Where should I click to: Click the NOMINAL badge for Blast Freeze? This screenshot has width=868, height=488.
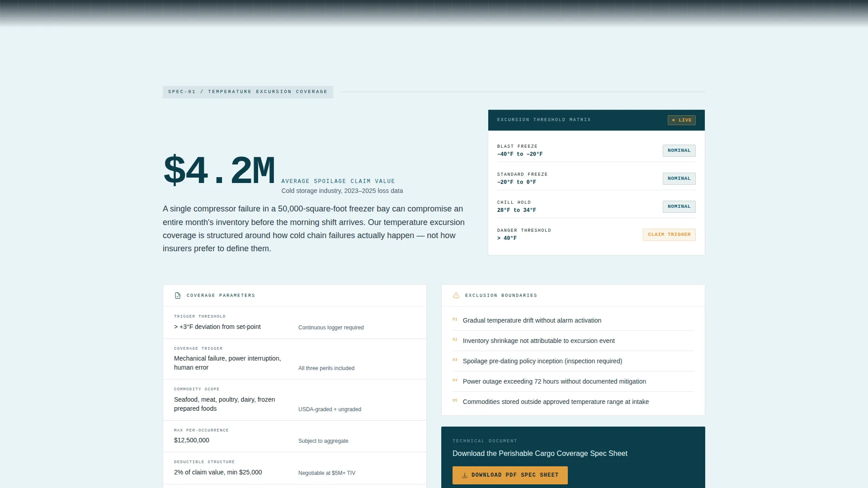679,150
